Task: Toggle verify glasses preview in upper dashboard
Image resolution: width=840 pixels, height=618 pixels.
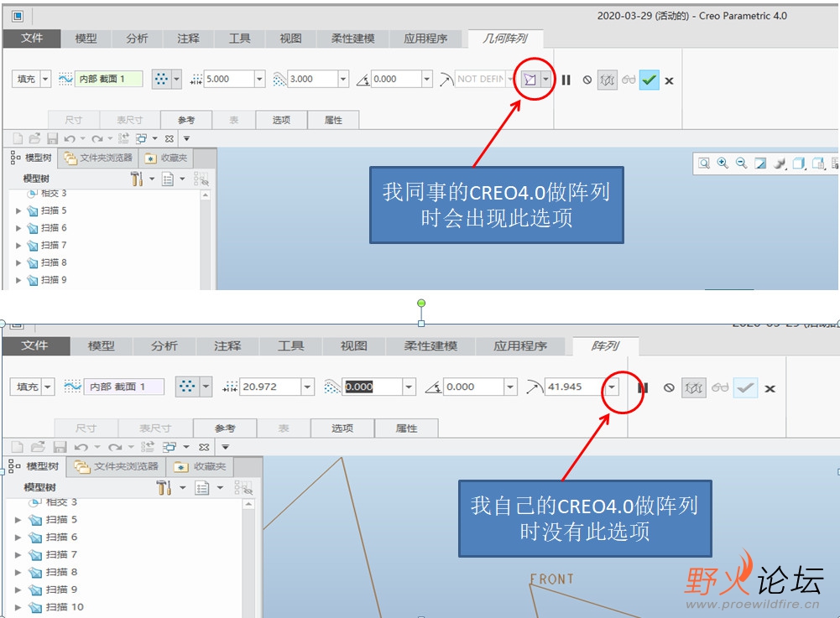Action: 629,80
